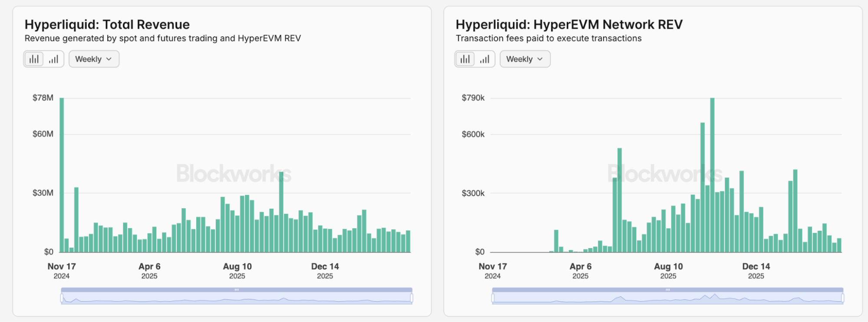Click the last bar in the HyperEVM Network REV chart
This screenshot has width=868, height=322.
click(839, 246)
